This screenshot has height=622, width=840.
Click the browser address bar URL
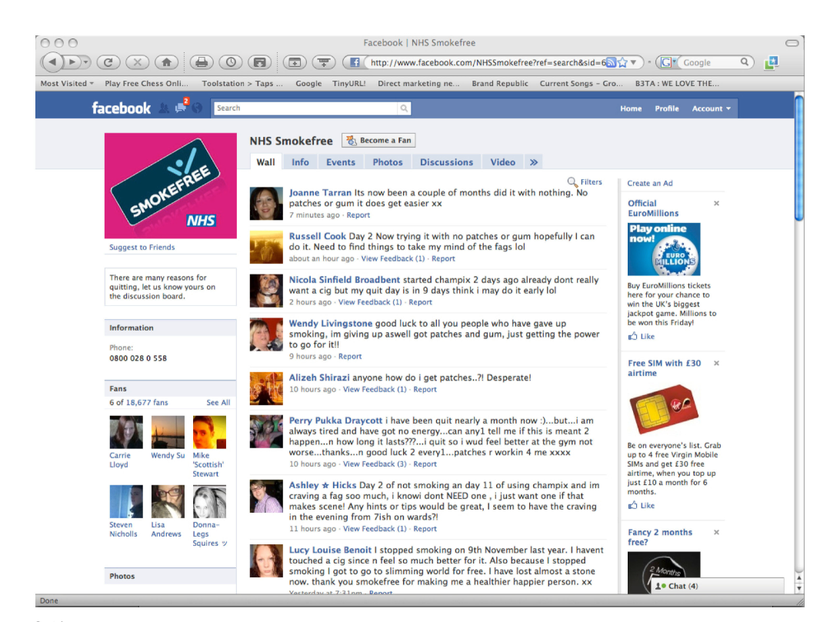[488, 62]
